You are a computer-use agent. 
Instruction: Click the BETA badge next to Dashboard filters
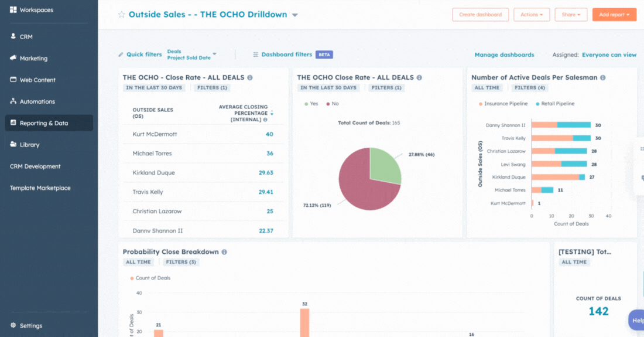coord(324,55)
